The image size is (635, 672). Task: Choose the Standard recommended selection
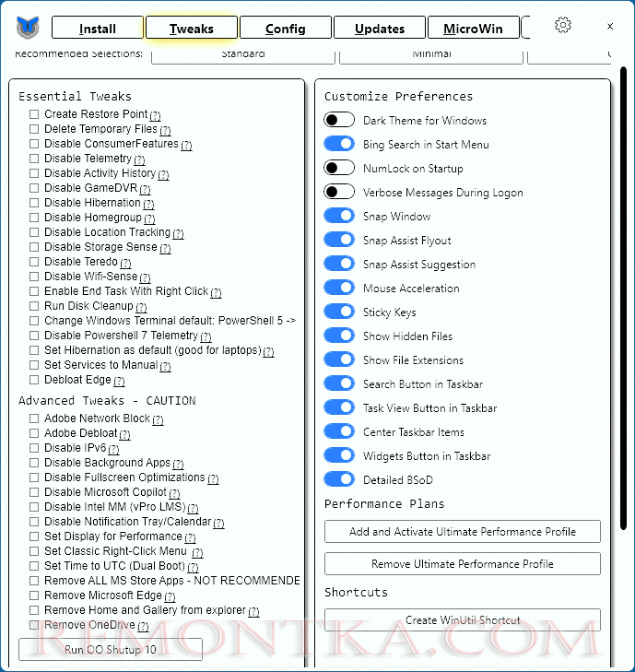[243, 56]
